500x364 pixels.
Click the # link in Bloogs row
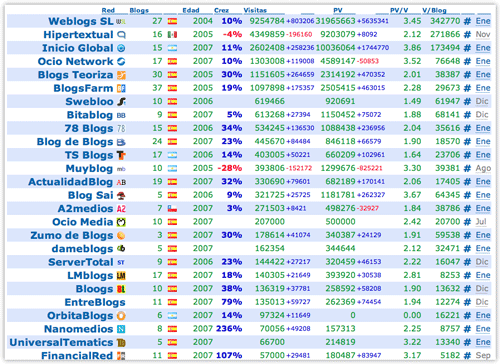tap(467, 289)
